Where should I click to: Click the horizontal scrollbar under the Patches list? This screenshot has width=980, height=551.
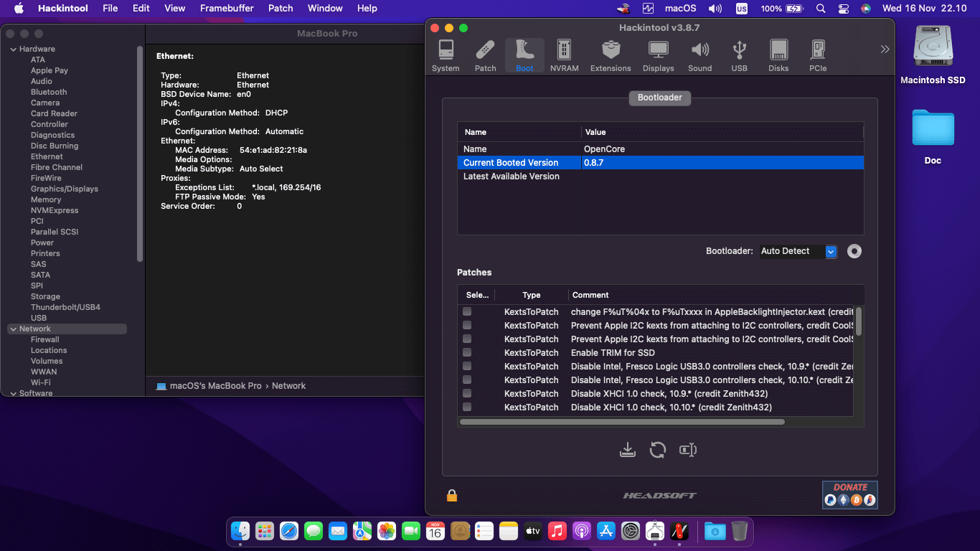[x=622, y=422]
